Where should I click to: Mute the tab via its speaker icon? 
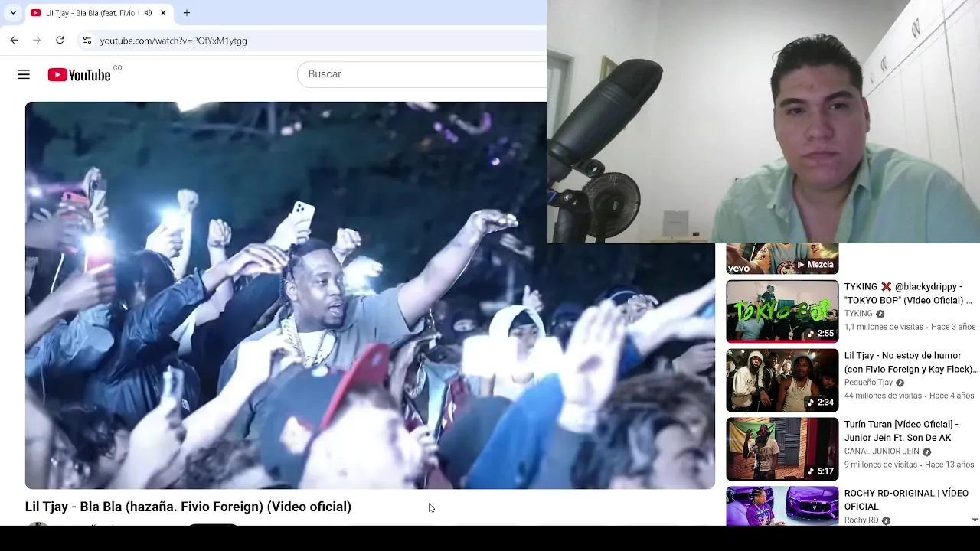coord(148,13)
